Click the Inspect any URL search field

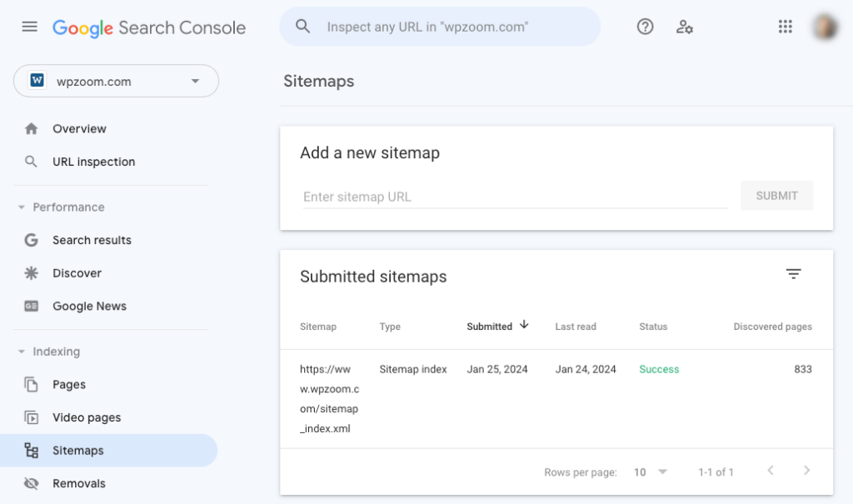(x=440, y=26)
